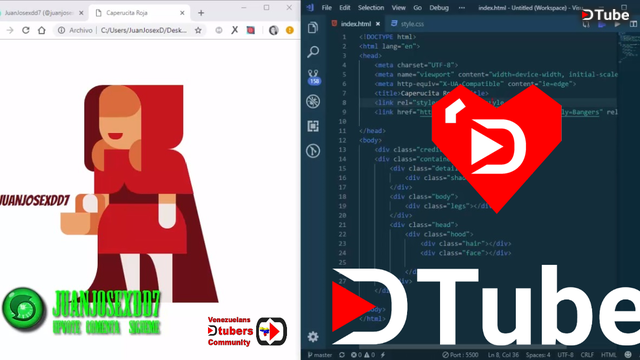This screenshot has height=360, width=640.
Task: Close the JuanJosexdd7 Chrome tab
Action: (x=81, y=13)
